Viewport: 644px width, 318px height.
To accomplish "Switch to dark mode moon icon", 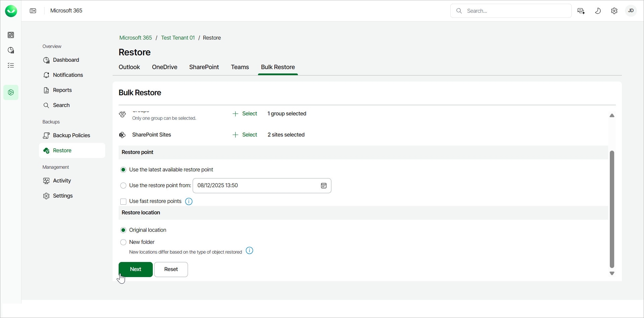I will (598, 11).
